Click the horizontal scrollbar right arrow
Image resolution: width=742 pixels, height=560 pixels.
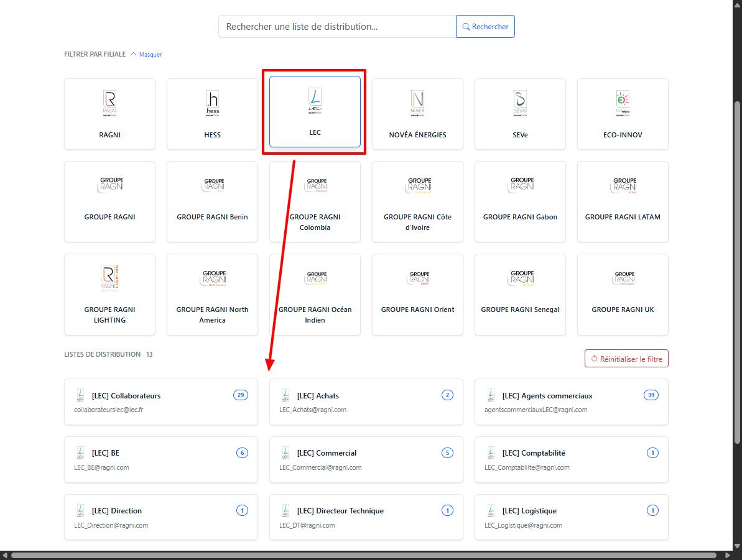pos(728,555)
